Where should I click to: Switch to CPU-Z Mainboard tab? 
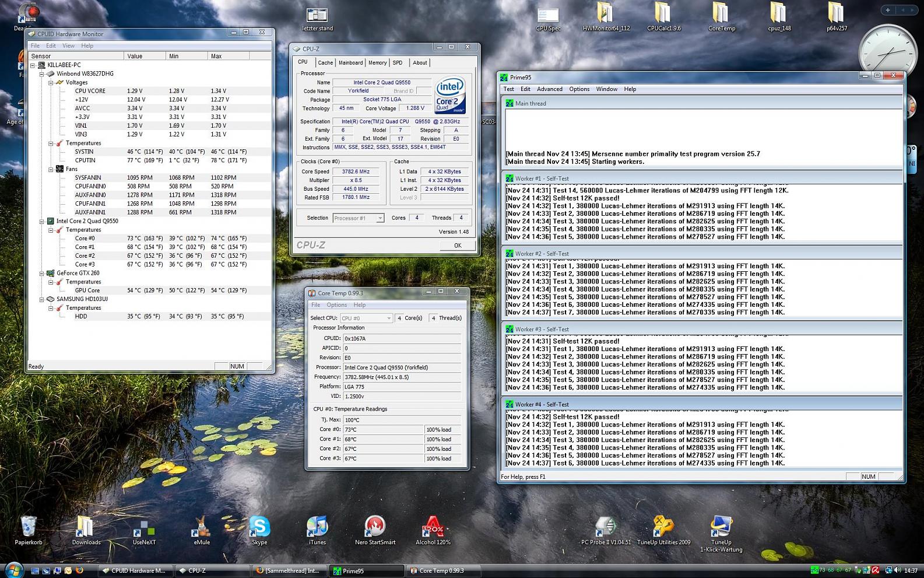[350, 63]
